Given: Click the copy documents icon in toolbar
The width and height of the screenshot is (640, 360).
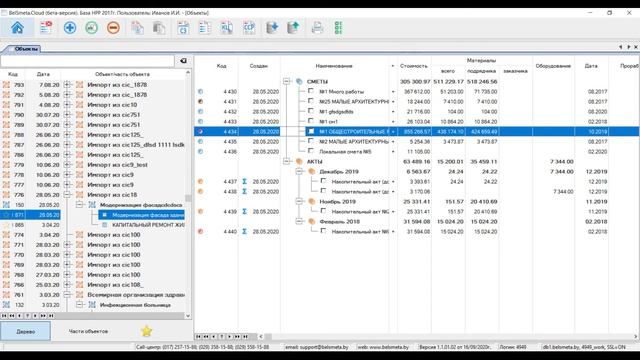Looking at the screenshot, I should (x=137, y=28).
